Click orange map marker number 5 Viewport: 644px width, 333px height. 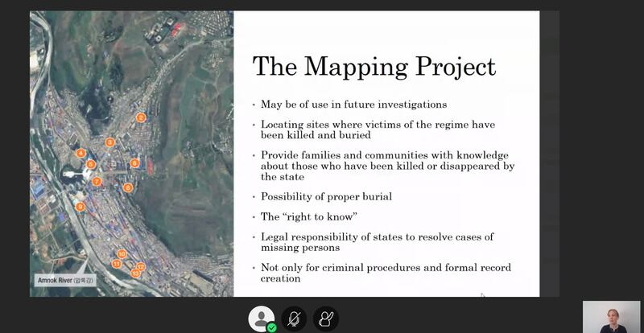(x=91, y=165)
